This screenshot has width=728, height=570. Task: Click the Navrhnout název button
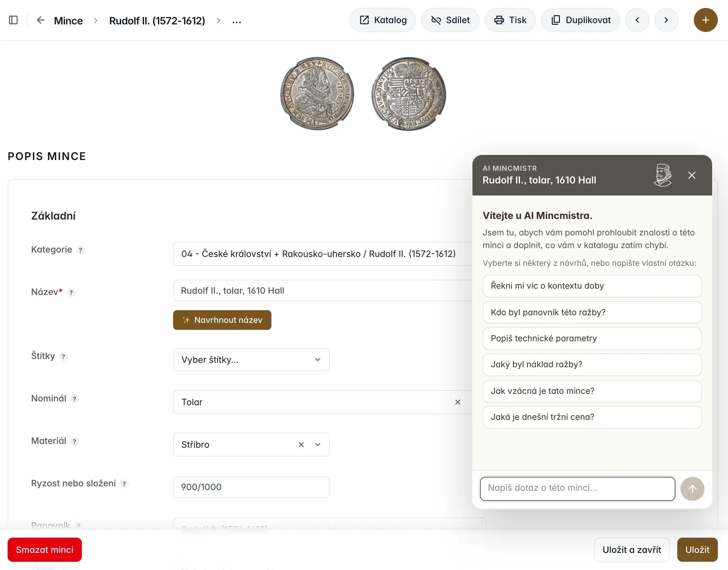pos(222,320)
